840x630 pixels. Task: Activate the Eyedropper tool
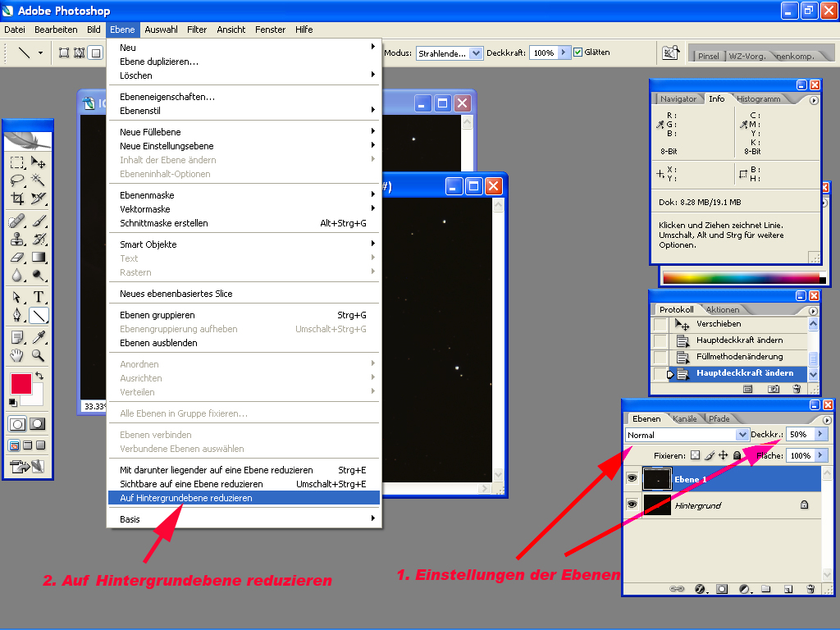[x=38, y=337]
